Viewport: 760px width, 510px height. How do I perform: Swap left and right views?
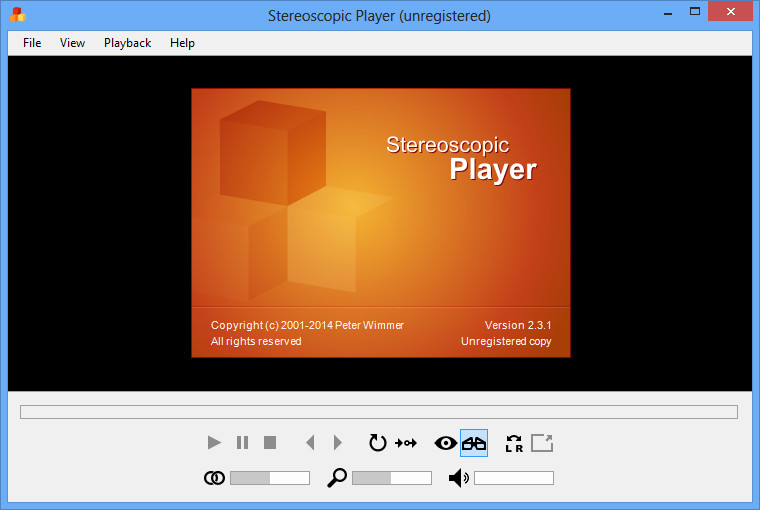(x=514, y=443)
